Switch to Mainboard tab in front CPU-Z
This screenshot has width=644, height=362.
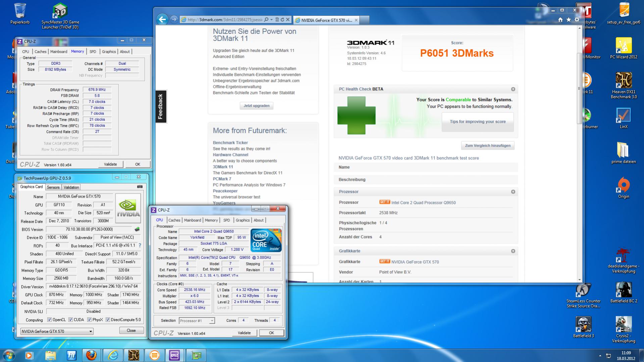(x=193, y=220)
